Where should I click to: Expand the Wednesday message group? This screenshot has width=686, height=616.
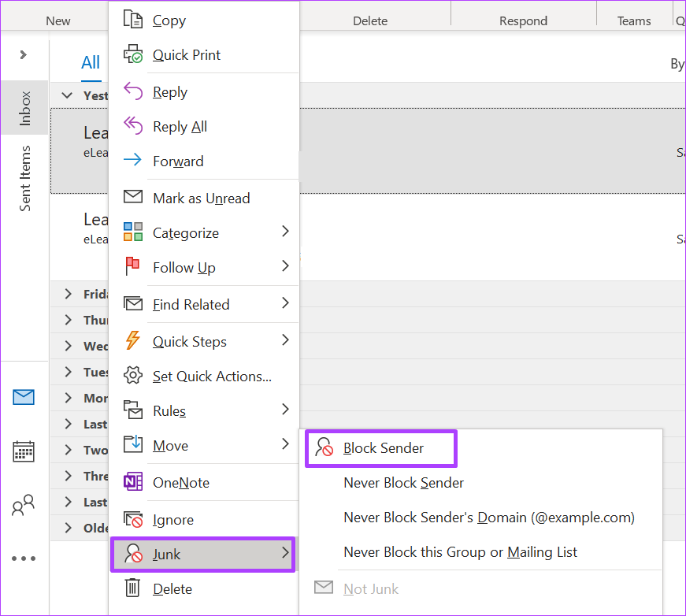[x=68, y=346]
